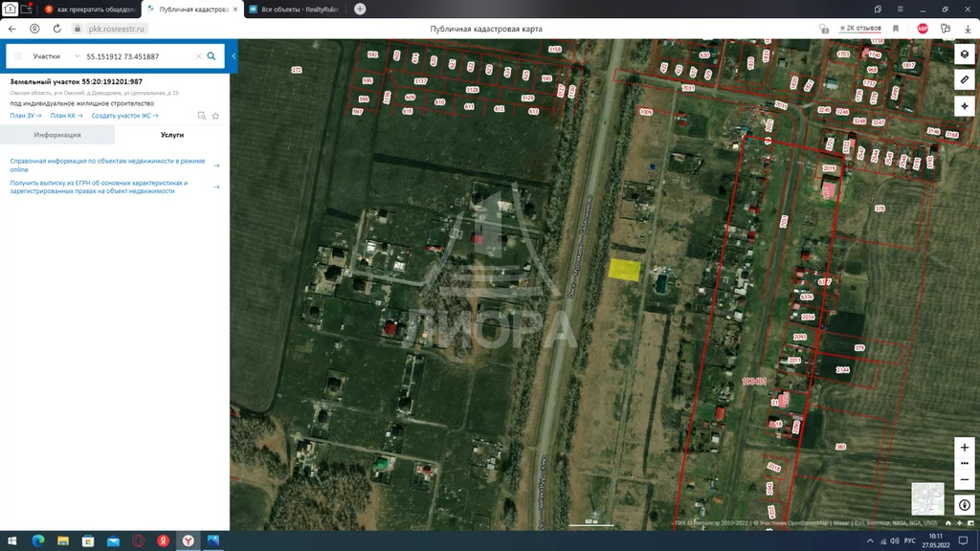Clear the coordinates search field
The width and height of the screenshot is (980, 551).
point(198,56)
